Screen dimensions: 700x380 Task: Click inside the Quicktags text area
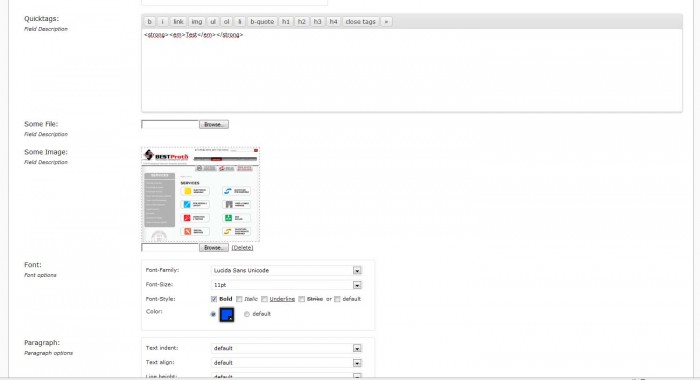(412, 70)
